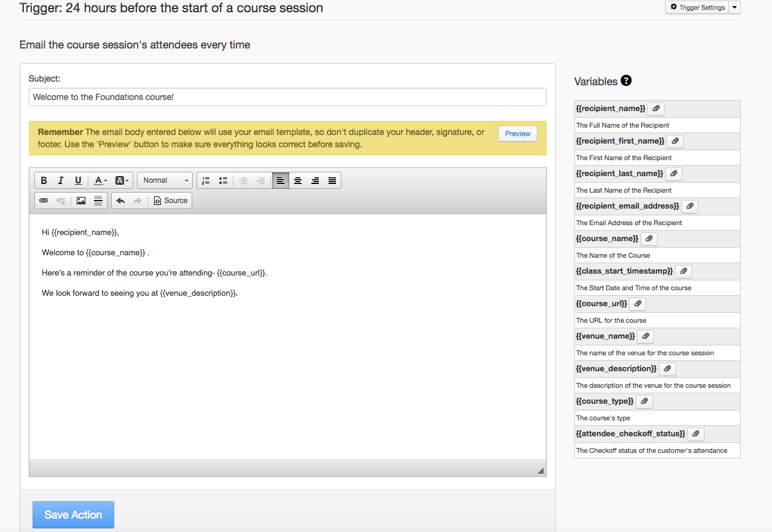Insert a link into the email
This screenshot has width=772, height=532.
tap(44, 201)
